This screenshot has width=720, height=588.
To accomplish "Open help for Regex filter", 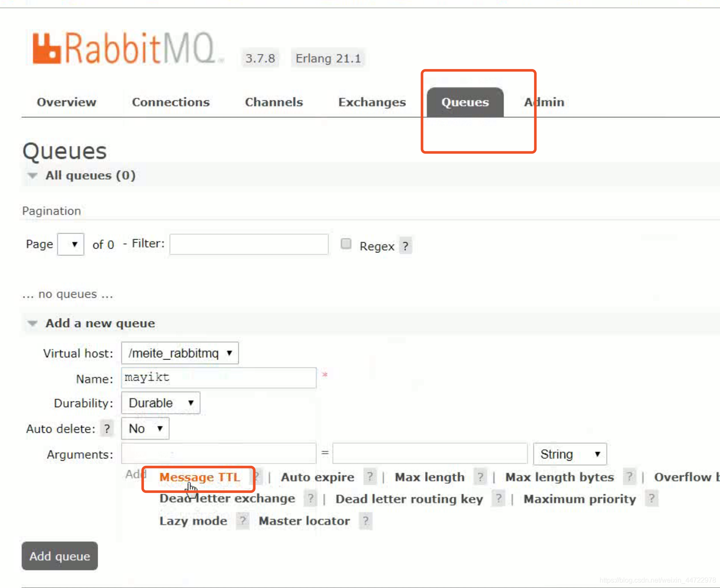I will pos(405,246).
